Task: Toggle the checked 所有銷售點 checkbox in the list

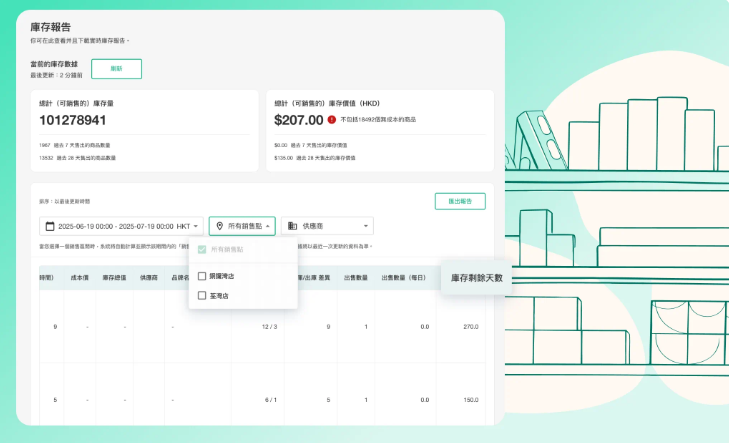Action: (202, 250)
